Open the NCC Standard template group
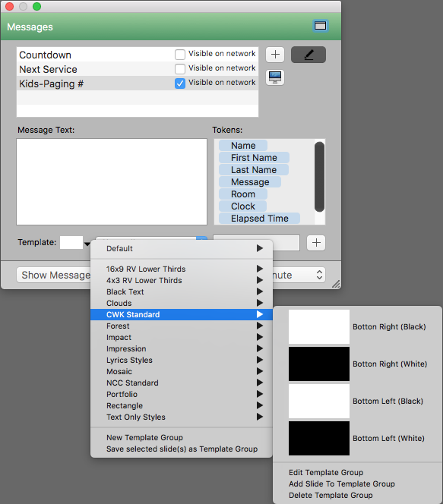 pyautogui.click(x=182, y=383)
